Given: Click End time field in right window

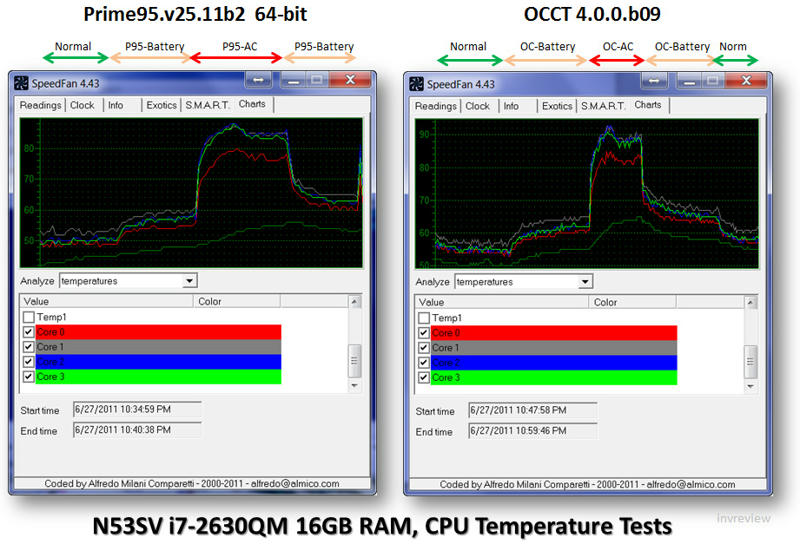Looking at the screenshot, I should point(533,431).
